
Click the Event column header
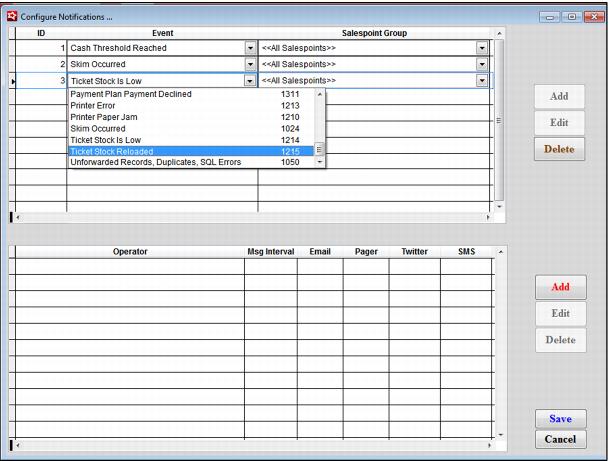[x=163, y=33]
